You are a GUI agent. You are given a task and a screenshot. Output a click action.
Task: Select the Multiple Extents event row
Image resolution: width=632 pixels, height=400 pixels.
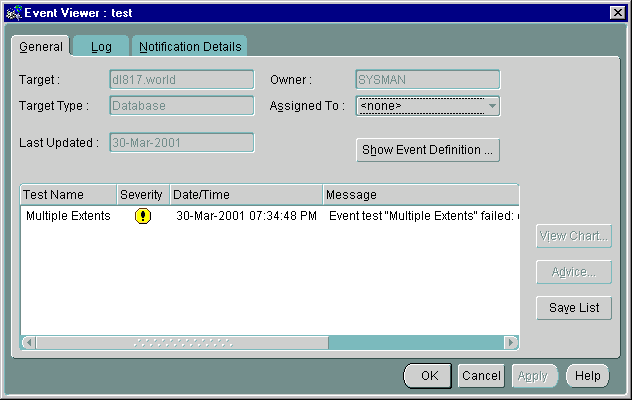point(68,216)
